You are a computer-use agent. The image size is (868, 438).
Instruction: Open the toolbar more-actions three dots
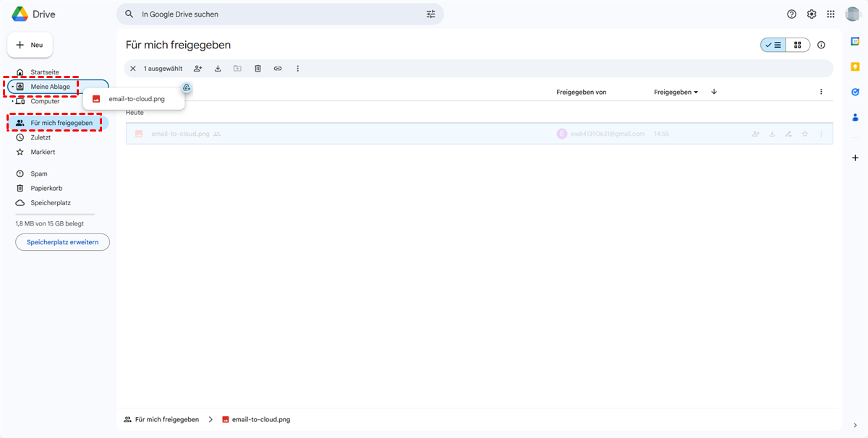click(x=297, y=69)
